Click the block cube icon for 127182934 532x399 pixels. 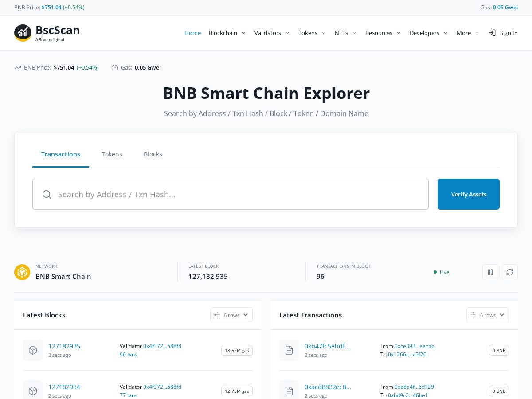tap(33, 391)
